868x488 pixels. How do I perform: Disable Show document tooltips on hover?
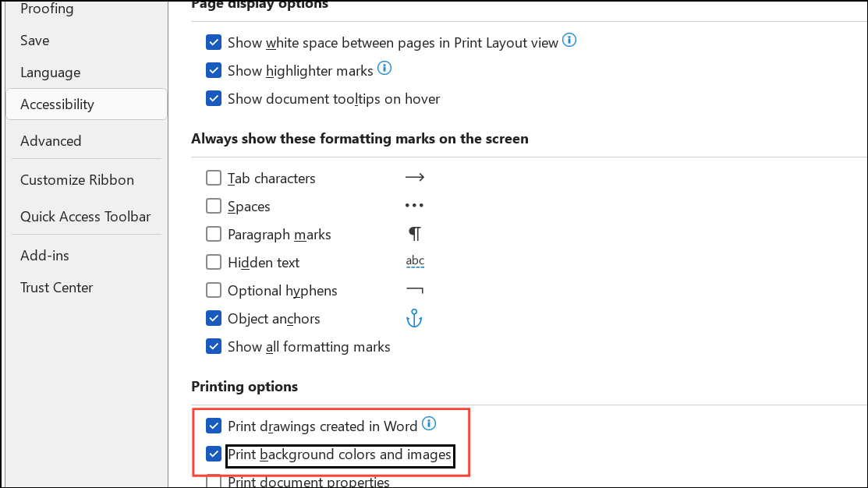coord(214,98)
